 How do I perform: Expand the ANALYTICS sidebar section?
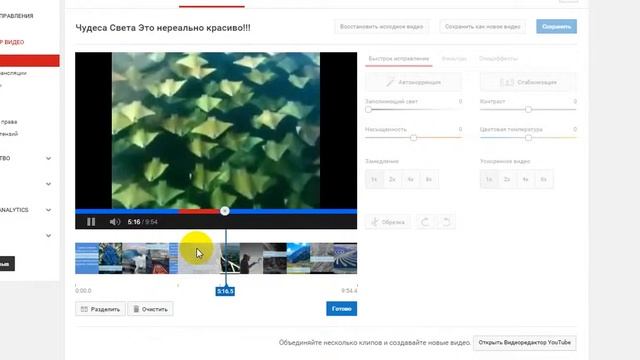(x=49, y=210)
